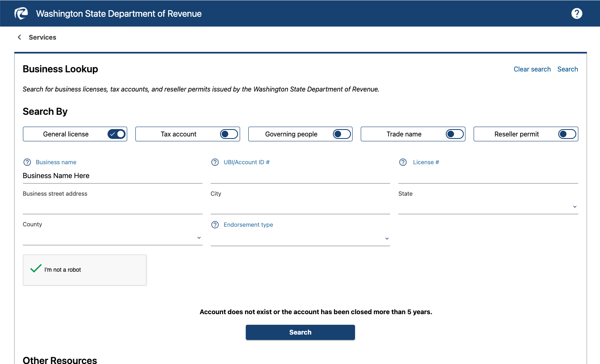Click the Department of Revenue logo
This screenshot has width=600, height=364.
point(21,13)
